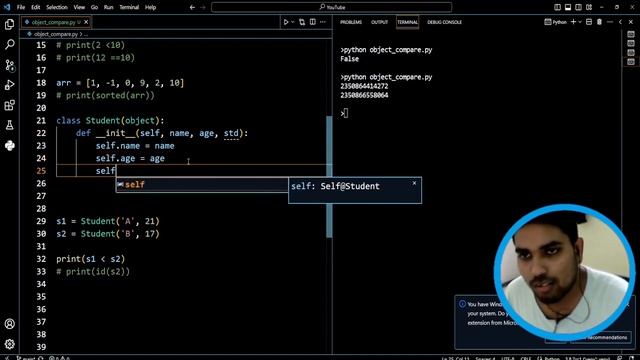Viewport: 640px width, 360px height.
Task: Open the Selection menu
Action: (57, 7)
